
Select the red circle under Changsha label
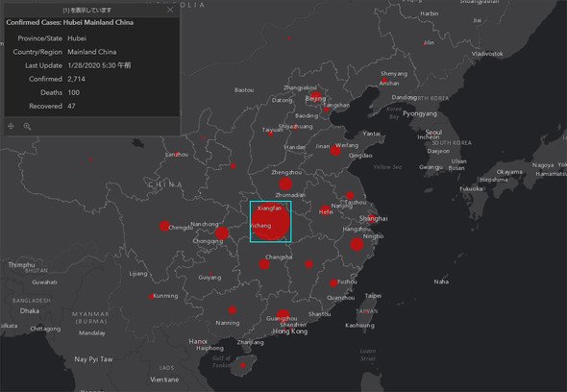pyautogui.click(x=264, y=264)
